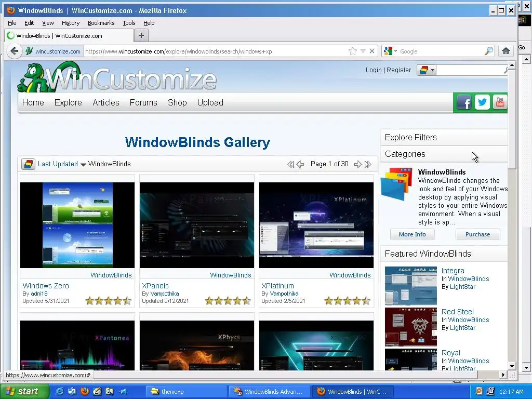Go to Home in the site navigation
This screenshot has height=399, width=532.
[x=33, y=102]
